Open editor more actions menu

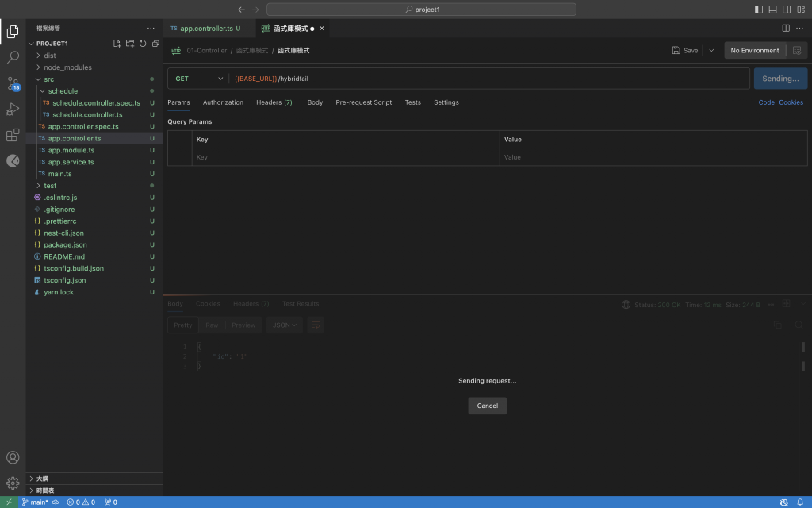pyautogui.click(x=799, y=29)
